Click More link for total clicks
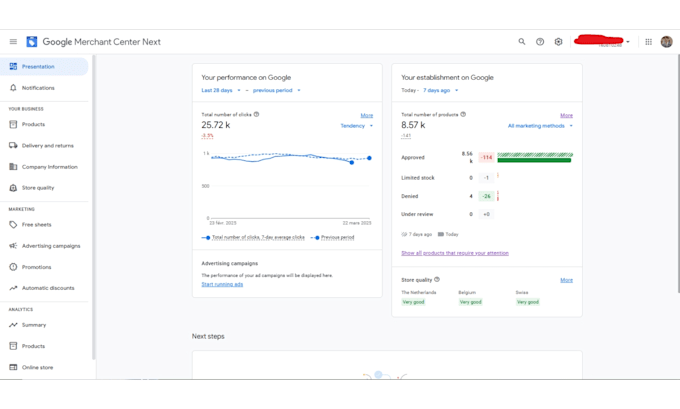680x409 pixels. coord(366,115)
